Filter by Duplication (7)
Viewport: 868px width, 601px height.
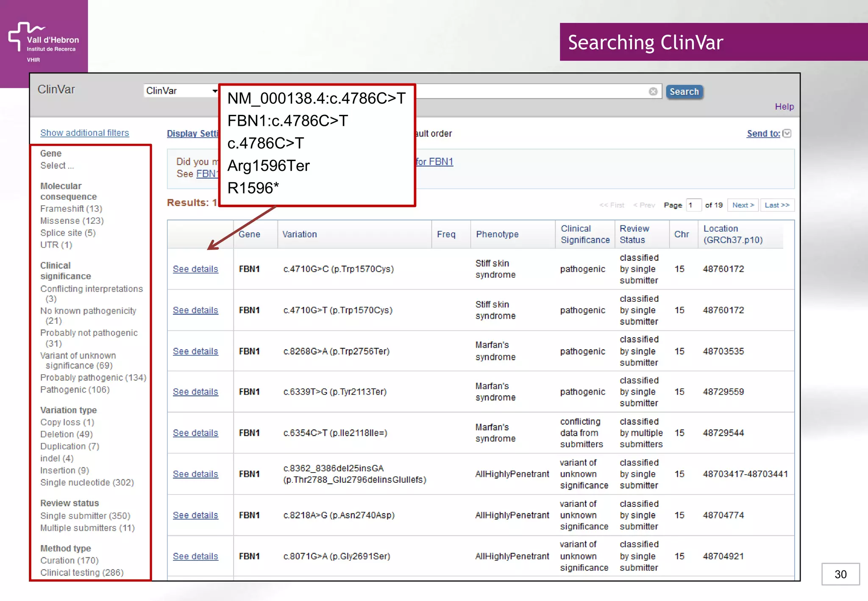[x=70, y=446]
